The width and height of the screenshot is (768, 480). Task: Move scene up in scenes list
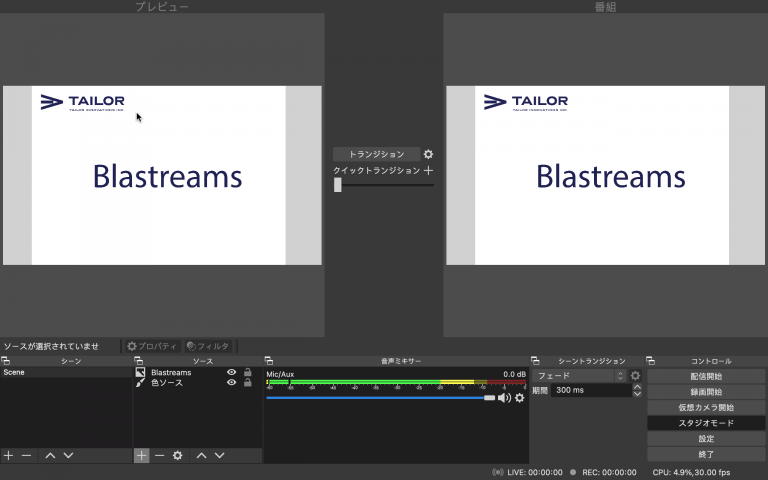click(50, 456)
